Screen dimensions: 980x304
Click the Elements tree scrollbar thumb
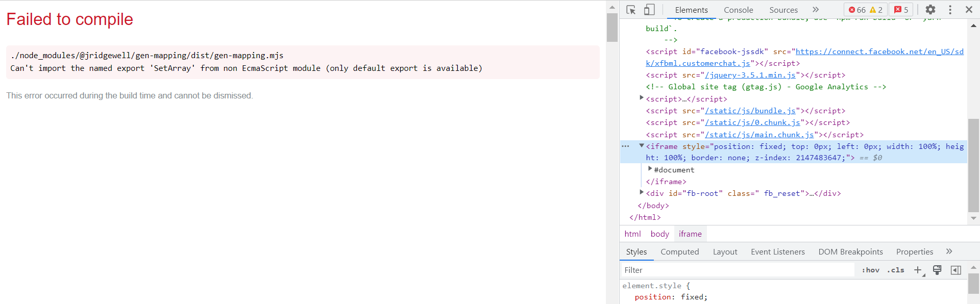tap(973, 165)
